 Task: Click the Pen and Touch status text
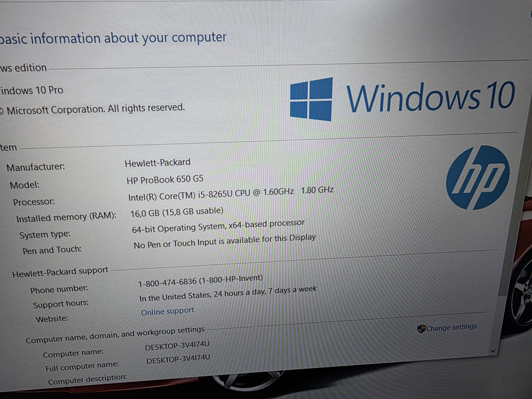coord(224,241)
